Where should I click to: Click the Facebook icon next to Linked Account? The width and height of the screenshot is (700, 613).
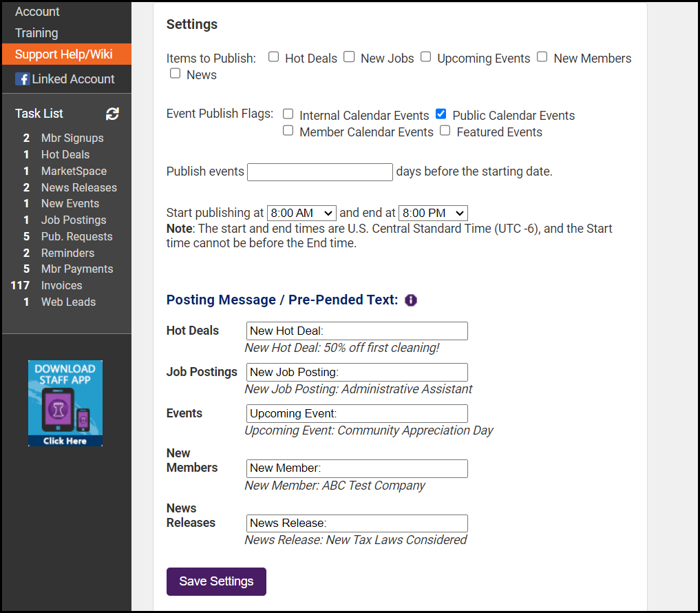tap(23, 79)
